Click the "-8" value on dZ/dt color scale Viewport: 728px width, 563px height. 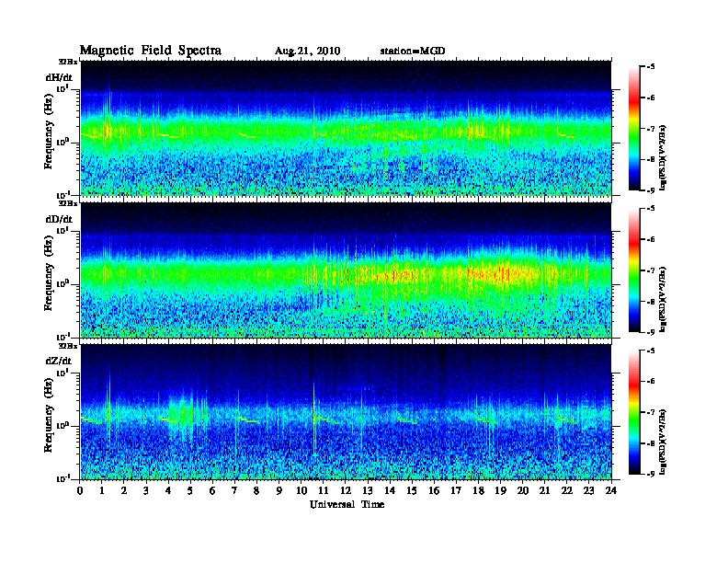[x=651, y=443]
